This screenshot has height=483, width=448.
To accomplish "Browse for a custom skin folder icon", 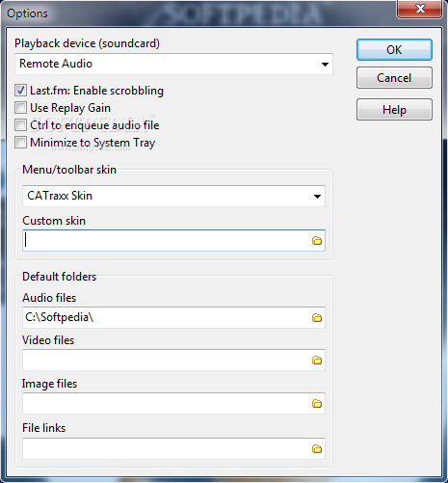I will (x=317, y=240).
